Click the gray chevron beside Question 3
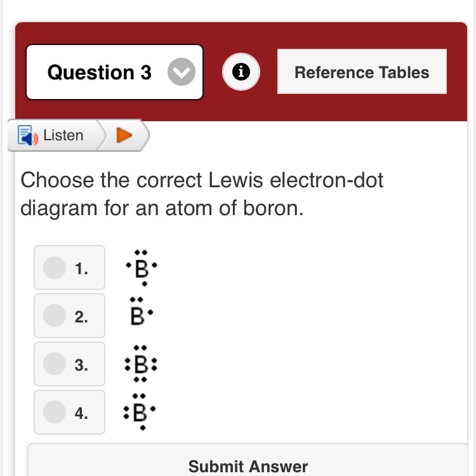Image resolution: width=476 pixels, height=476 pixels. (x=182, y=73)
